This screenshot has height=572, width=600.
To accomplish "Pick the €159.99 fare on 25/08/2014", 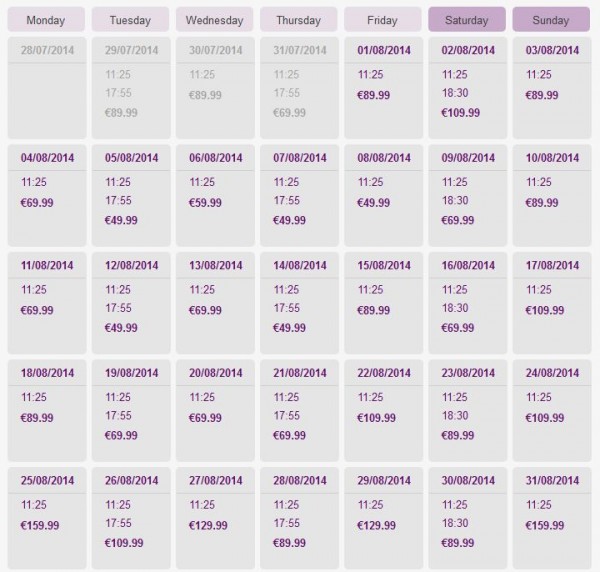I will pos(40,525).
